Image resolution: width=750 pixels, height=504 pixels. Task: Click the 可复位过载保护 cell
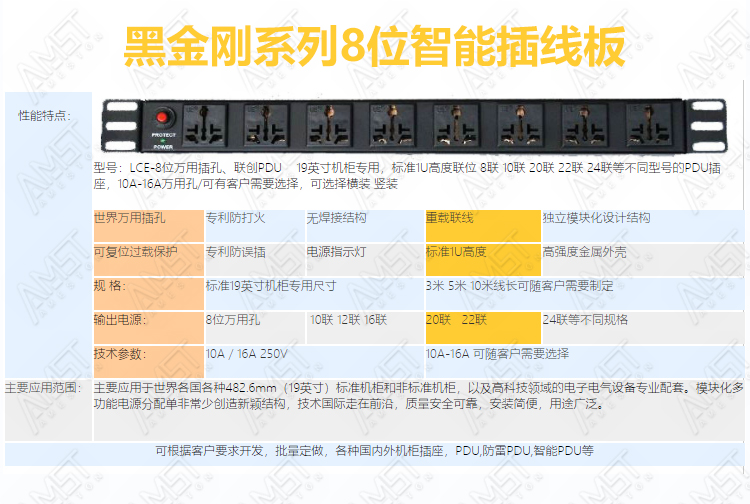[149, 260]
